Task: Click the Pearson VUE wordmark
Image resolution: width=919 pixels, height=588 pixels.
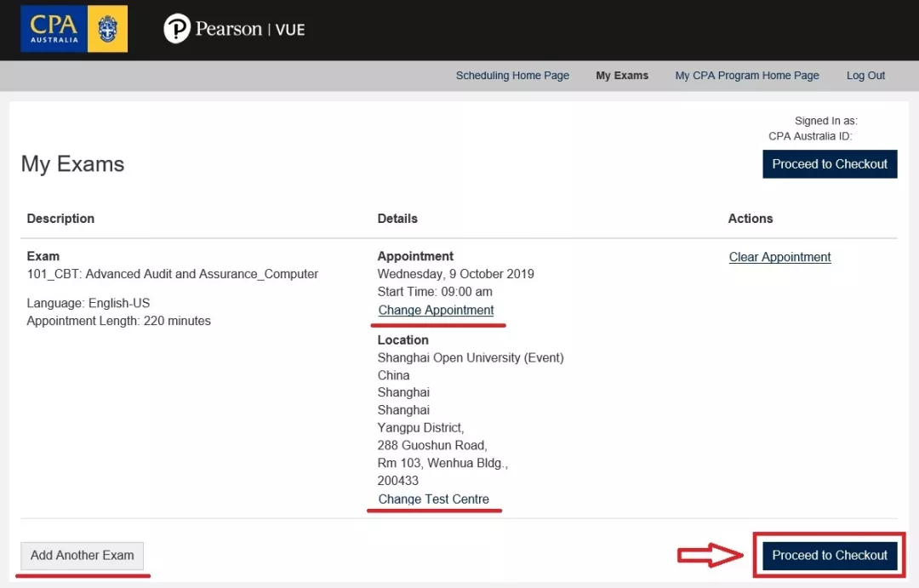Action: click(x=249, y=30)
